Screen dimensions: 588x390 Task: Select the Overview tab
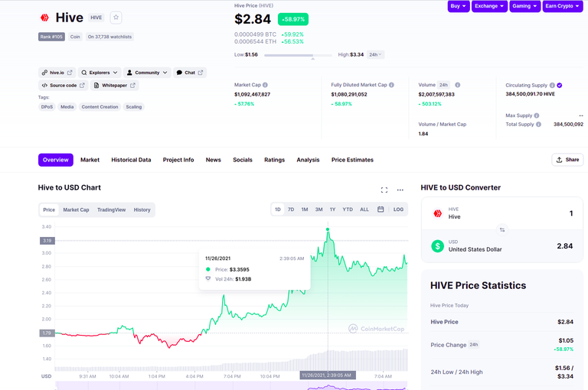point(55,160)
